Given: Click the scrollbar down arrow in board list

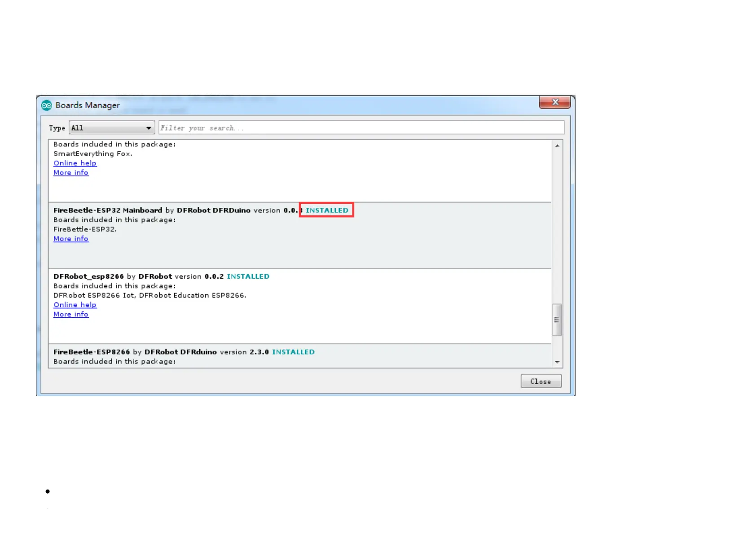Looking at the screenshot, I should tap(557, 362).
